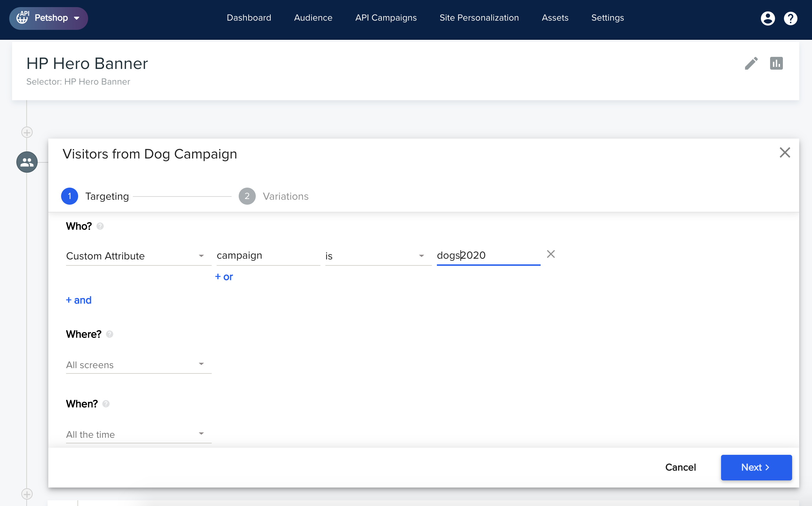Viewport: 812px width, 506px height.
Task: Cancel the targeting changes
Action: pyautogui.click(x=680, y=467)
